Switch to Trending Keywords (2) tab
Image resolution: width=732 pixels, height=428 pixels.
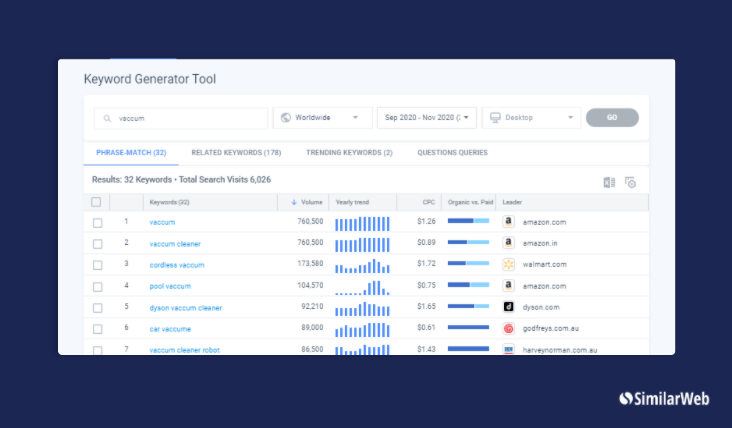coord(349,153)
